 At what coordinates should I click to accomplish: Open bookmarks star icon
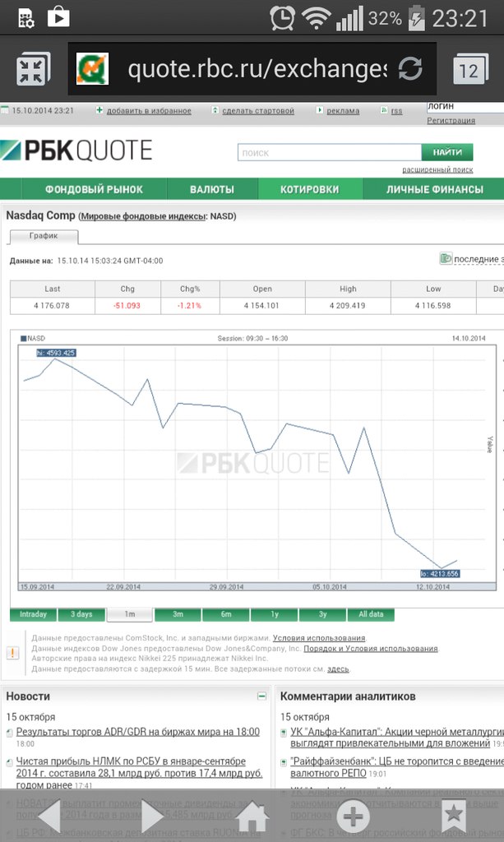pos(454,817)
